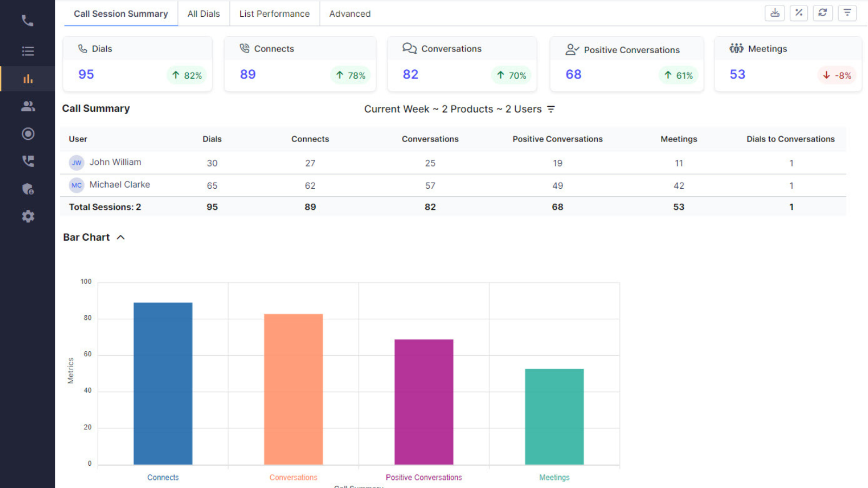Click the phone dialer icon in sidebar
868x488 pixels.
(27, 21)
